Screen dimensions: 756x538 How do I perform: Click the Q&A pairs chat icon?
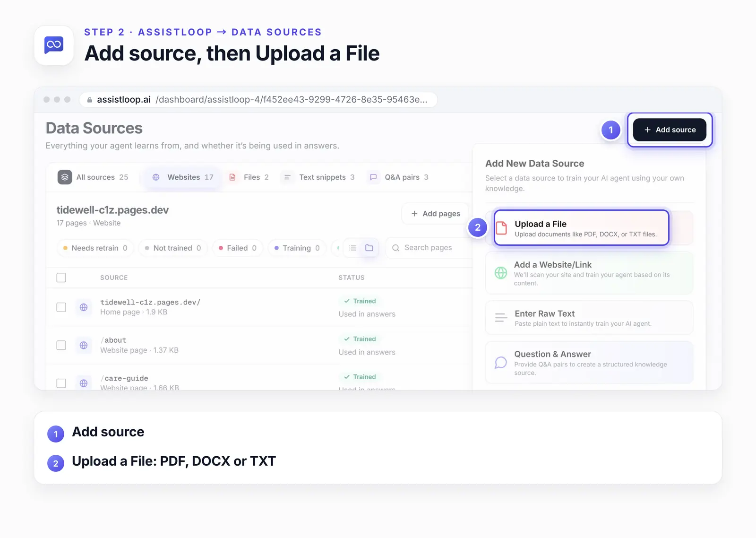pyautogui.click(x=373, y=177)
